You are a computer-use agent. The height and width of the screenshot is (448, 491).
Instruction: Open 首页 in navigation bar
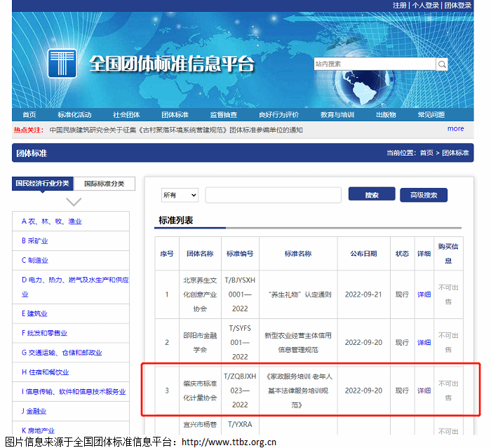click(29, 114)
